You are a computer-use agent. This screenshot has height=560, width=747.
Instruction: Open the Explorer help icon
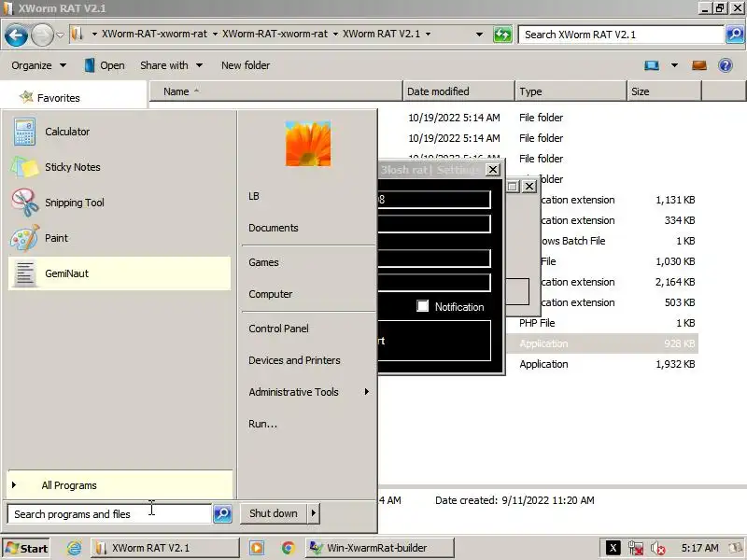pos(726,65)
